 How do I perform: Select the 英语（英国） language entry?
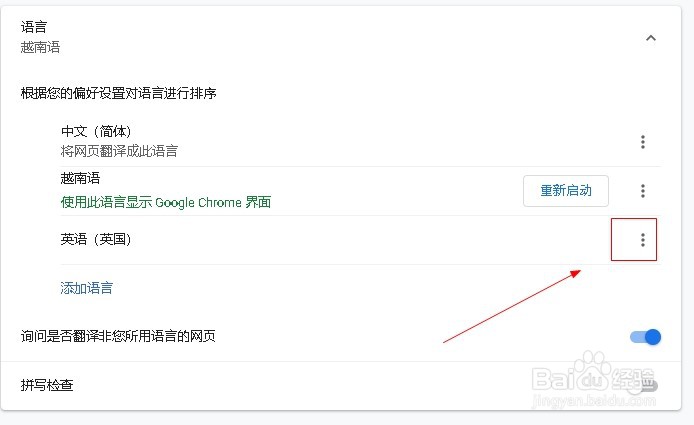point(96,240)
